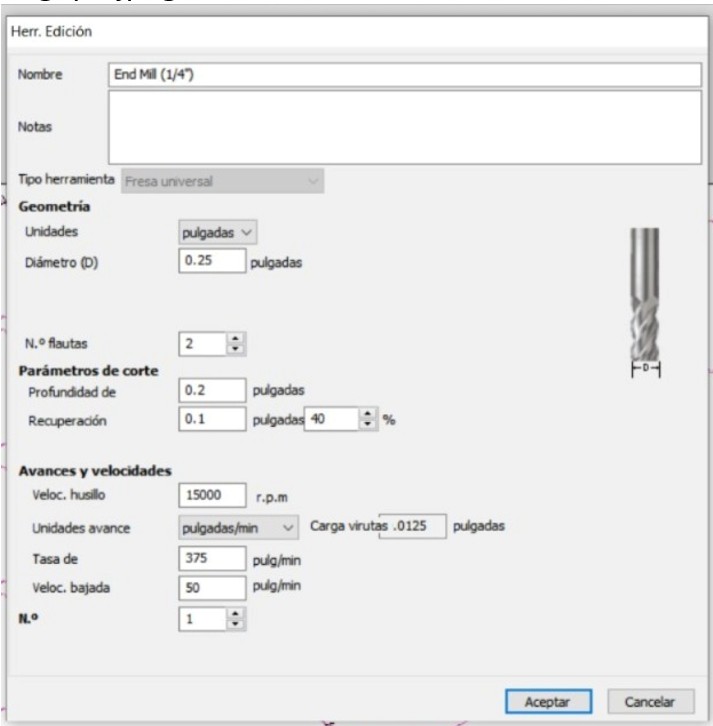Click the Avances y velocidades heading
Image resolution: width=713 pixels, height=726 pixels.
pyautogui.click(x=95, y=471)
